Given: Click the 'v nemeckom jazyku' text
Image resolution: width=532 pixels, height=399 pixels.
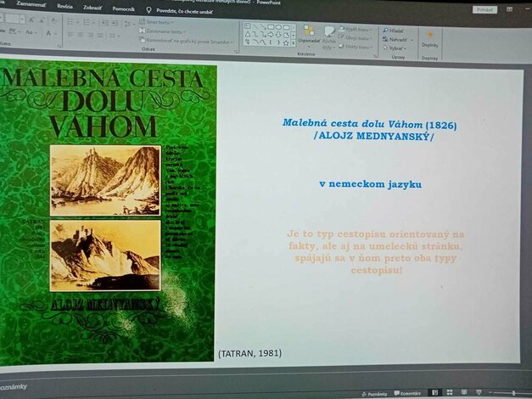Looking at the screenshot, I should 370,184.
